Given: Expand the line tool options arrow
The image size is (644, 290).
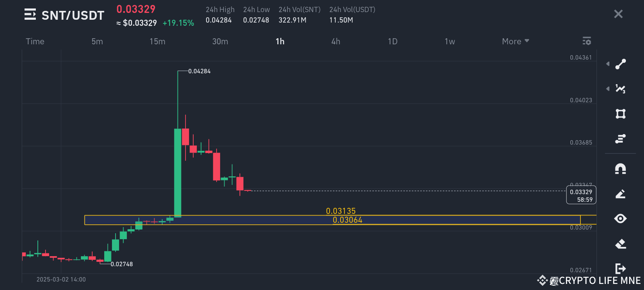Looking at the screenshot, I should click(x=608, y=64).
